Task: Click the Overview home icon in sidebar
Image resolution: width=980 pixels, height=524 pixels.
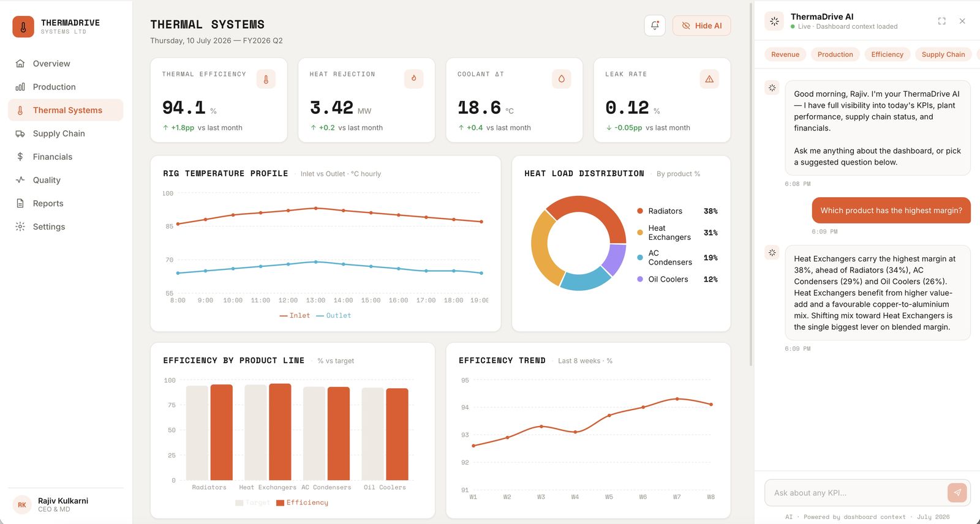Action: pyautogui.click(x=20, y=64)
